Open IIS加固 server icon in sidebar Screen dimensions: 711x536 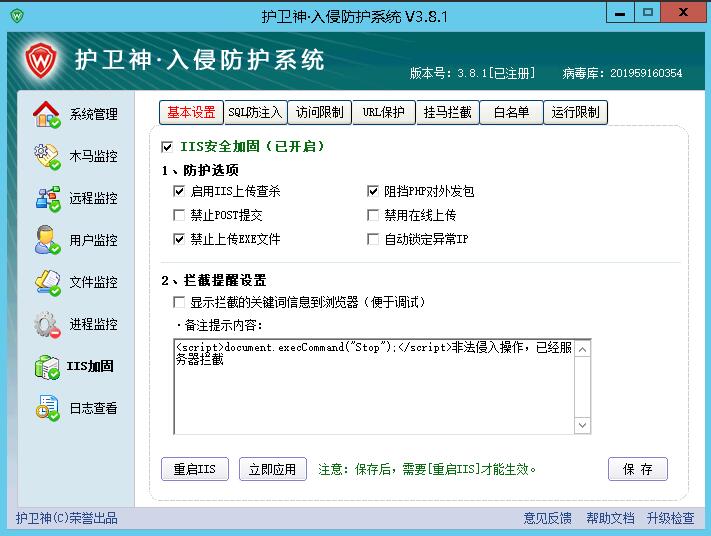(x=47, y=366)
